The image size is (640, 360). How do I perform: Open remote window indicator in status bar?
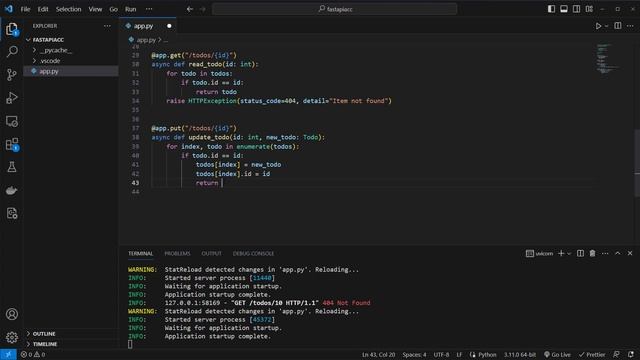[x=8, y=354]
